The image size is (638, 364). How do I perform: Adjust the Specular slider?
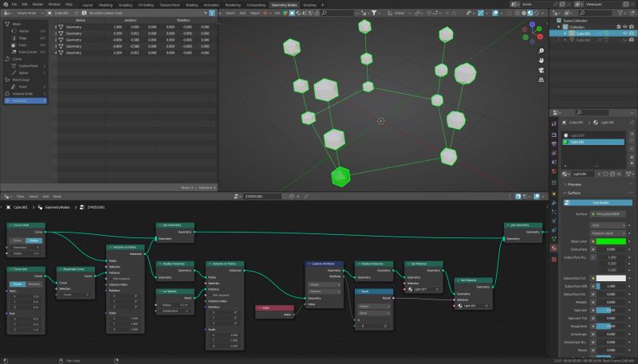pyautogui.click(x=611, y=311)
